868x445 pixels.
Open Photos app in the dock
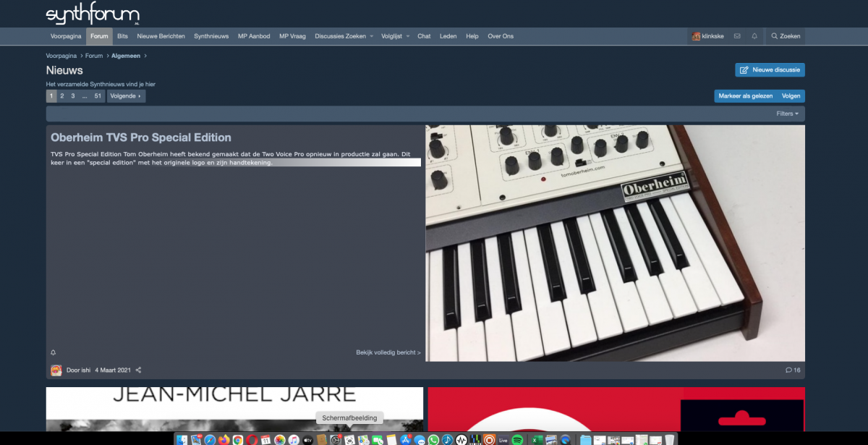pyautogui.click(x=279, y=439)
